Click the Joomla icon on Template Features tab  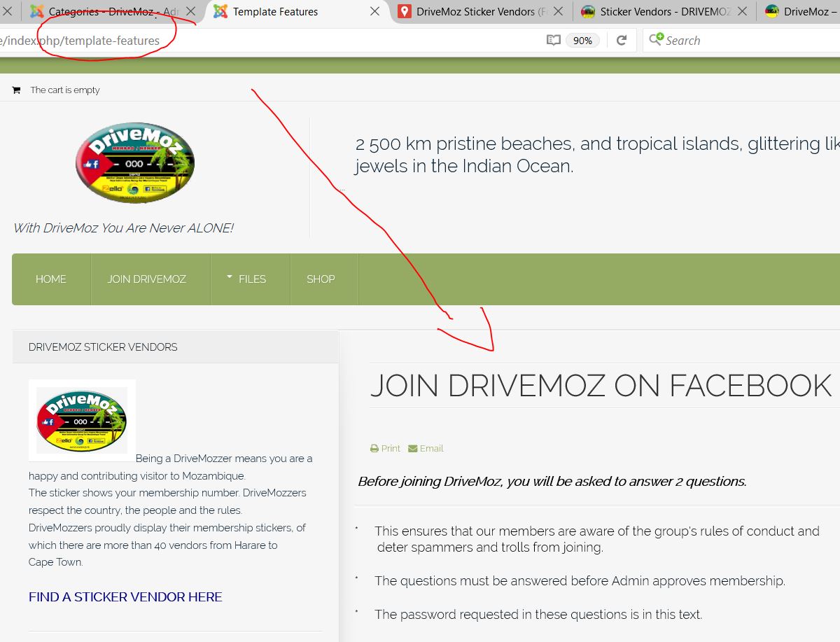220,12
